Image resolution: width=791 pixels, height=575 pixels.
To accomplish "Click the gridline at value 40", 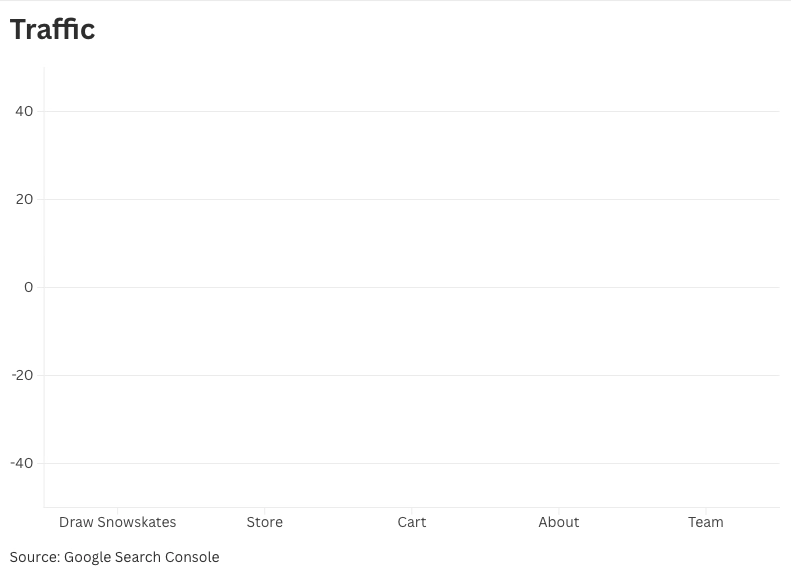I will pyautogui.click(x=412, y=111).
